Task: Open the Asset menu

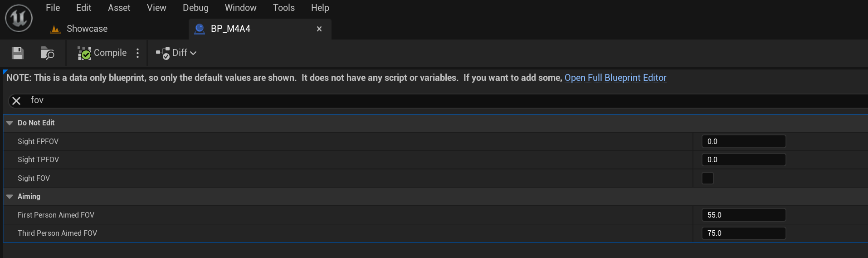Action: point(119,8)
